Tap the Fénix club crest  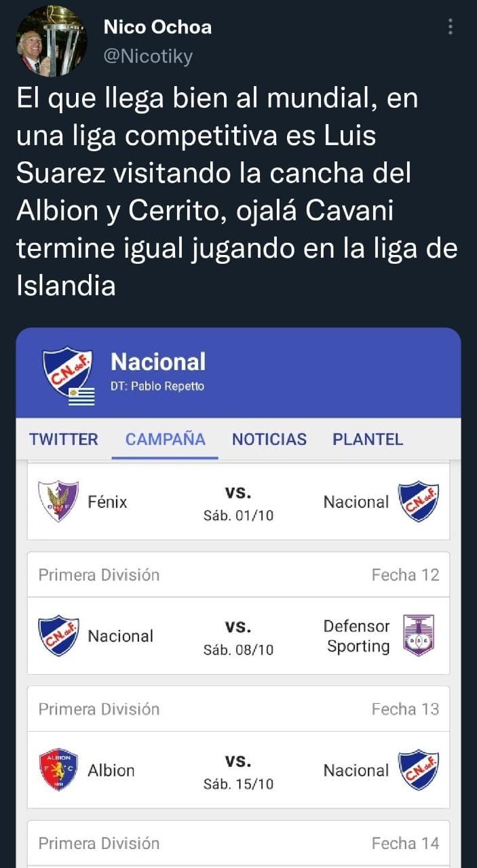tap(58, 501)
